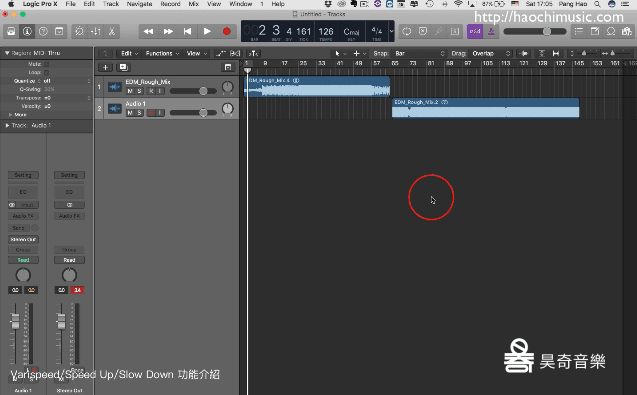637x395 pixels.
Task: Duplicate the selected track
Action: tap(123, 67)
